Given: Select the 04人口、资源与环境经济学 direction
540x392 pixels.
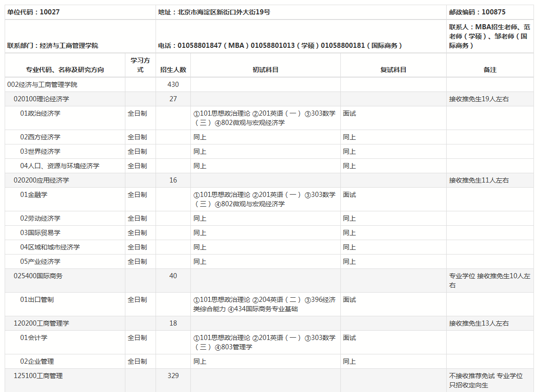Looking at the screenshot, I should (59, 166).
